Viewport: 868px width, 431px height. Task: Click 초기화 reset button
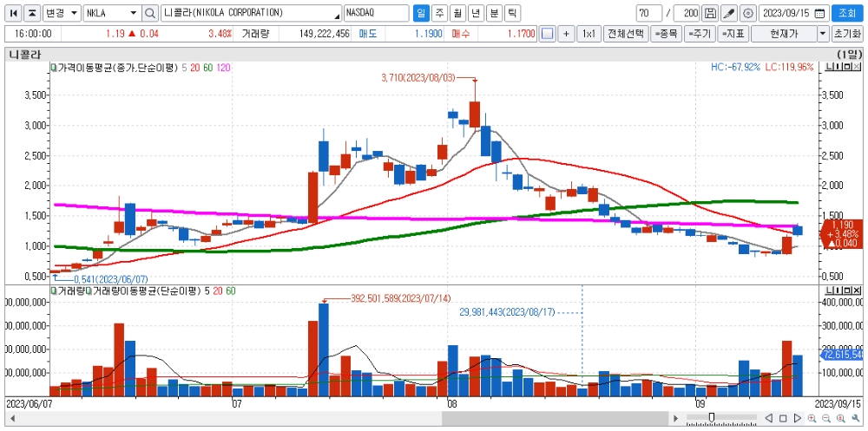coord(847,34)
